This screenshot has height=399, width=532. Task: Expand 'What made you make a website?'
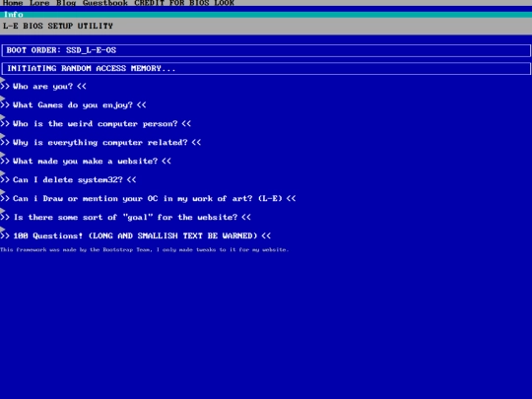point(86,161)
